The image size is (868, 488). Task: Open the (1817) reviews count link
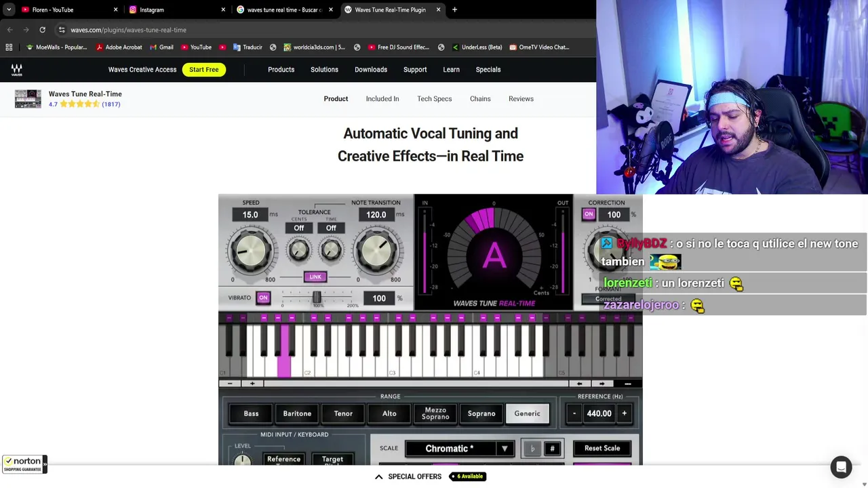pyautogui.click(x=111, y=104)
